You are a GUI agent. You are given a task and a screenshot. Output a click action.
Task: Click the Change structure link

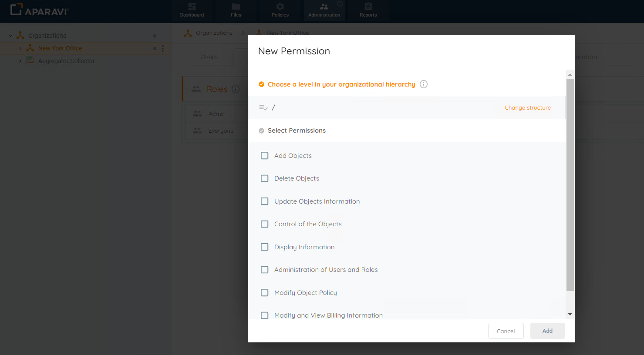527,107
